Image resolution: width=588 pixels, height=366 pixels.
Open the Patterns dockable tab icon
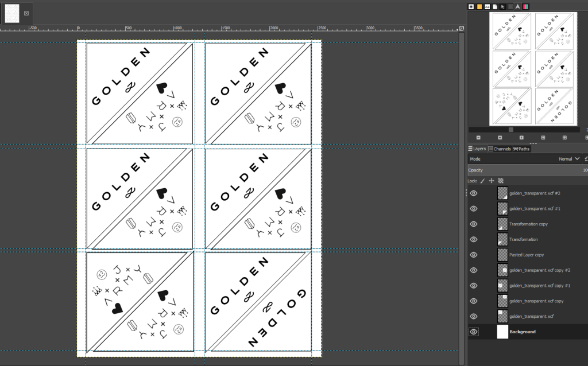[x=479, y=6]
